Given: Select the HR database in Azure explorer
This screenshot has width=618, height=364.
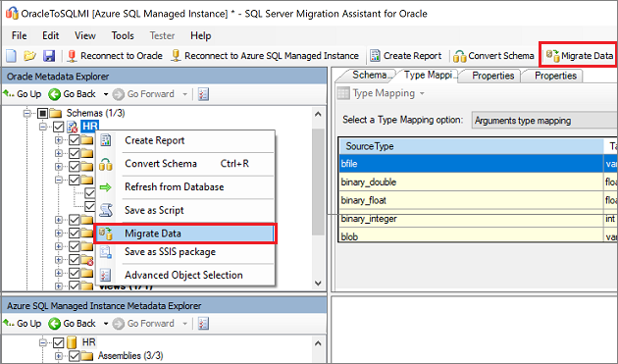Looking at the screenshot, I should (88, 341).
